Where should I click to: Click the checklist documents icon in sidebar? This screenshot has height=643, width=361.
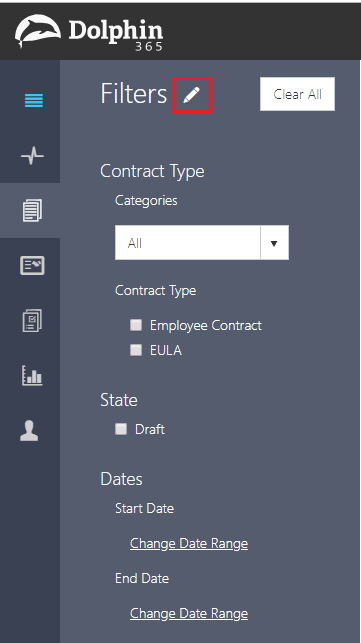coord(32,321)
